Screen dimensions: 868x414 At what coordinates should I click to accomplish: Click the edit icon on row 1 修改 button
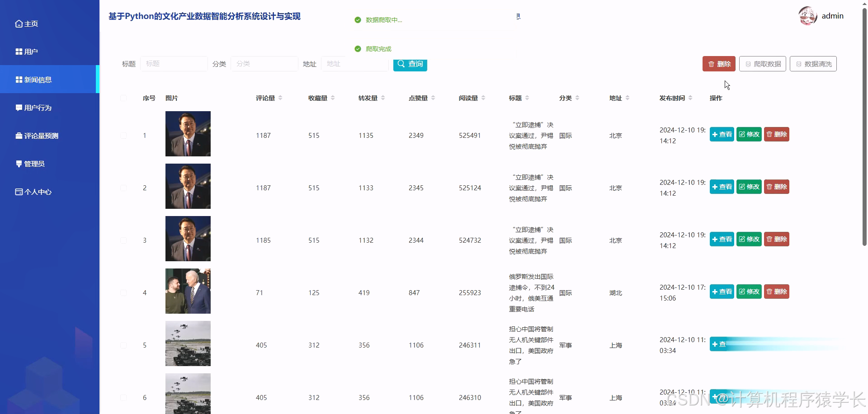(x=743, y=134)
